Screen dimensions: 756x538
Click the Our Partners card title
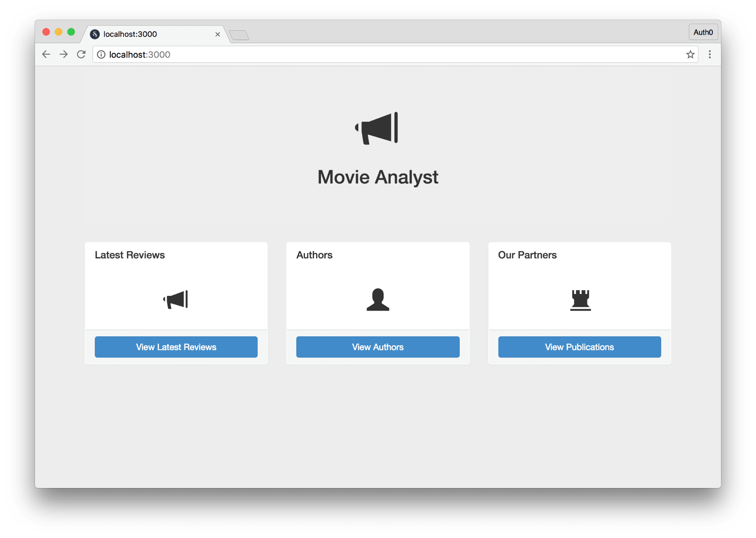(527, 255)
